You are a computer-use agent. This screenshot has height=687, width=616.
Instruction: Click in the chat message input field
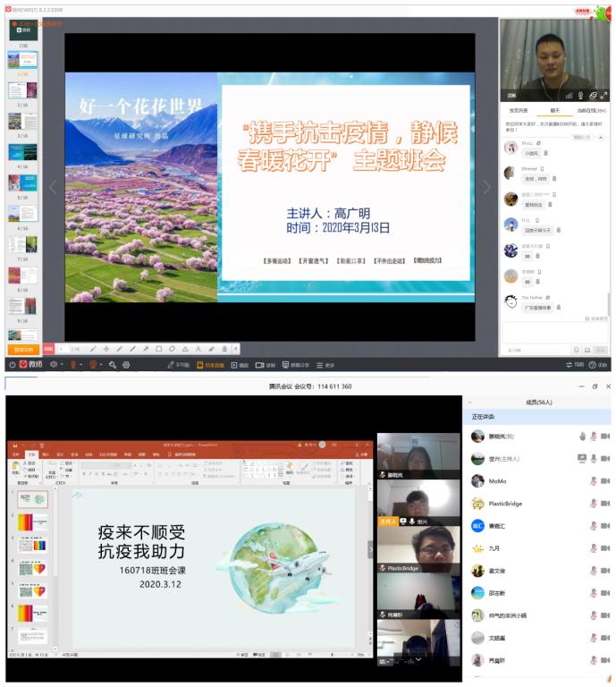pyautogui.click(x=553, y=333)
